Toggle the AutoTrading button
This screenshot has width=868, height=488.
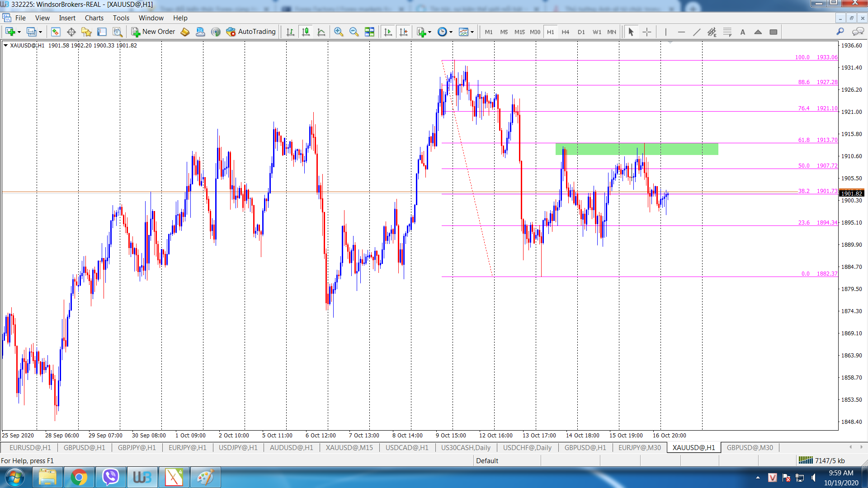(x=251, y=32)
